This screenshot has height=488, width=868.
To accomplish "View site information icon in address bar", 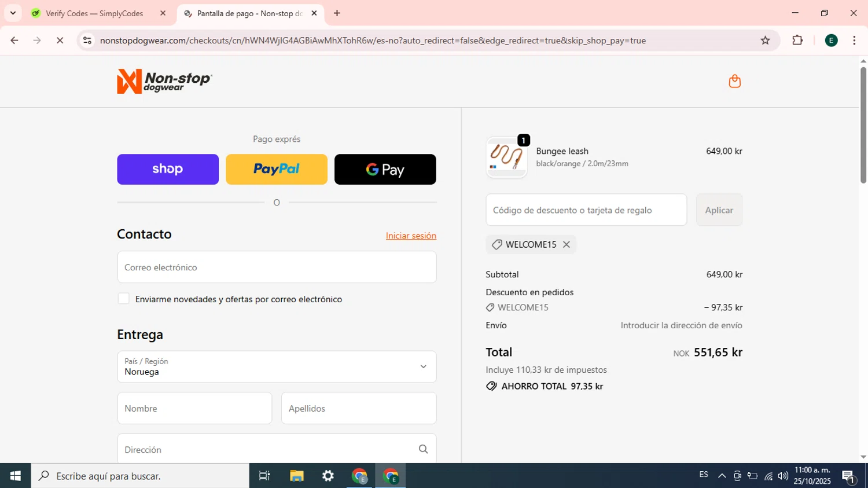I will pyautogui.click(x=87, y=41).
